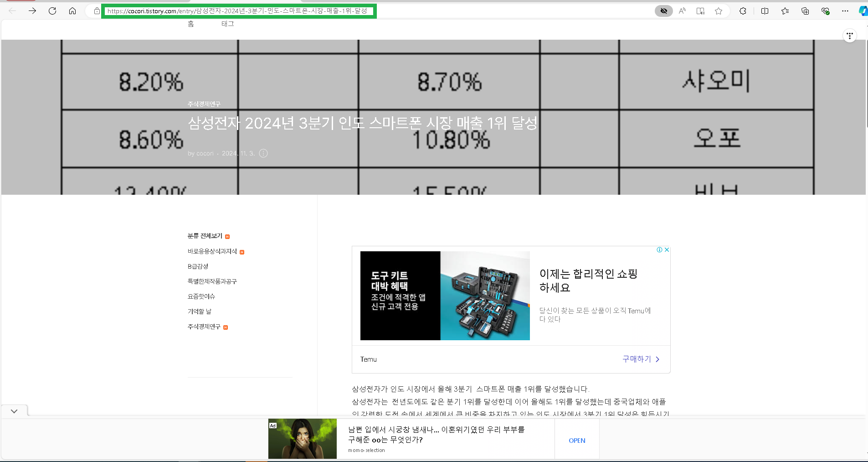Open 바로응용상식과지식 category
868x462 pixels.
click(x=212, y=251)
